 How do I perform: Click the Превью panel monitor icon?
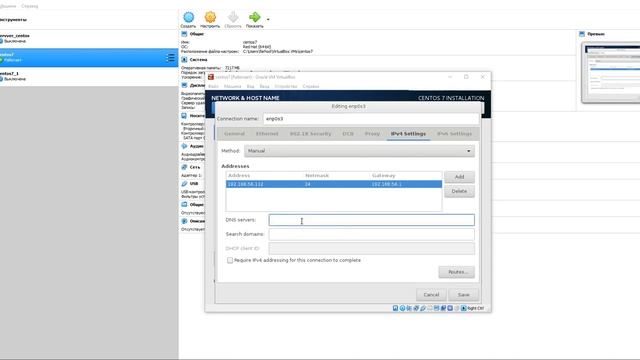point(582,34)
